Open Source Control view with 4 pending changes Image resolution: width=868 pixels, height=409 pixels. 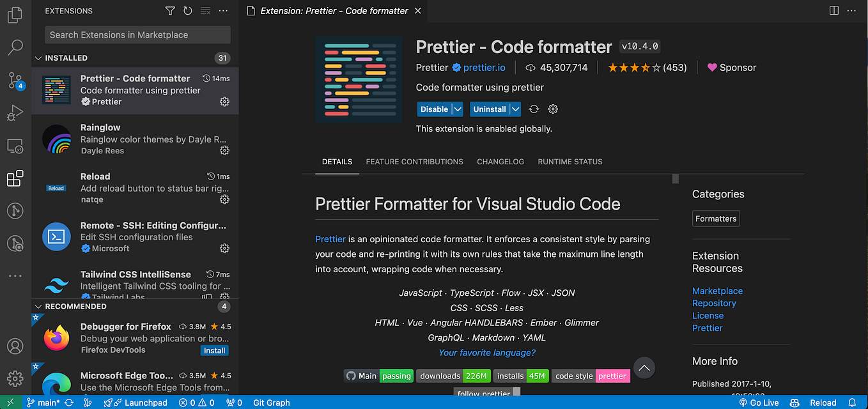[15, 81]
